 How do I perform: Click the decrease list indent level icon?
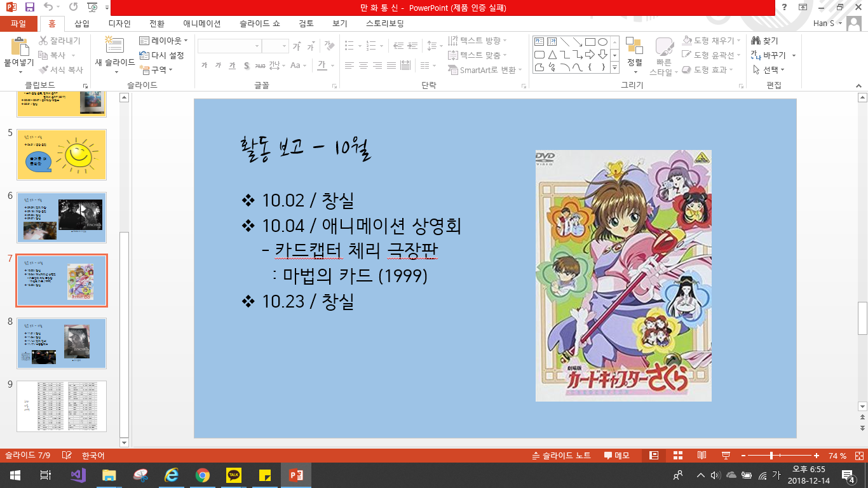tap(398, 46)
